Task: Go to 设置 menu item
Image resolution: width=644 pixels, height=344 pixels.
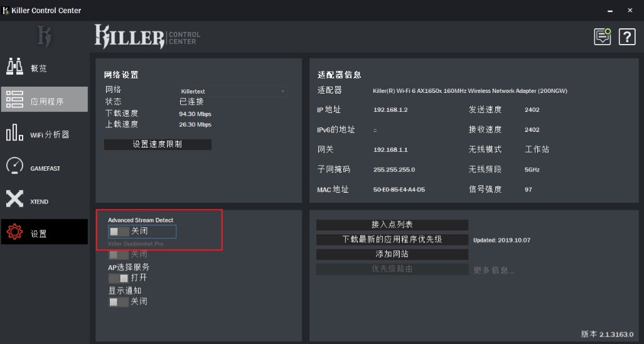Action: coord(45,232)
